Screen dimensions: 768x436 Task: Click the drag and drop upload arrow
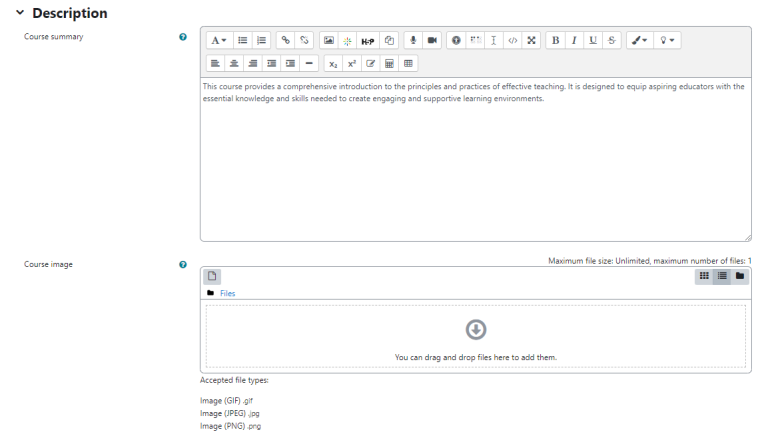[476, 330]
